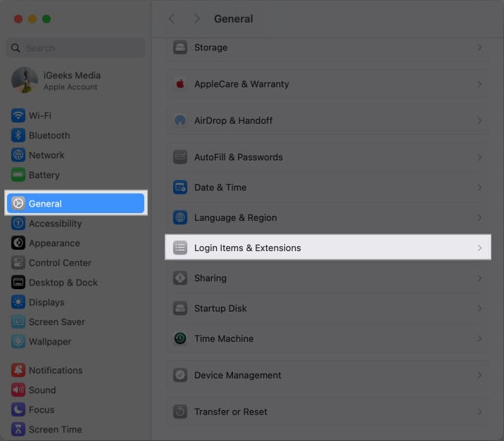Open the Screen Saver icon
The width and height of the screenshot is (504, 441).
pos(18,322)
